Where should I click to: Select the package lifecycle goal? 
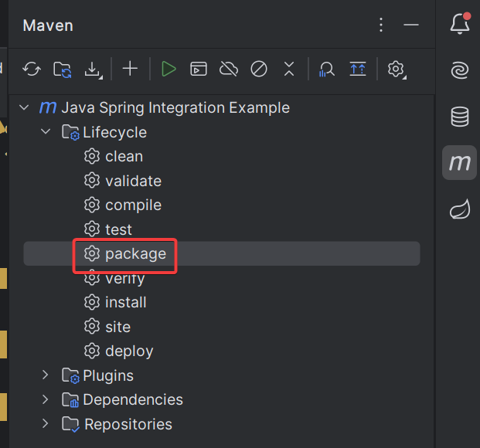point(135,253)
